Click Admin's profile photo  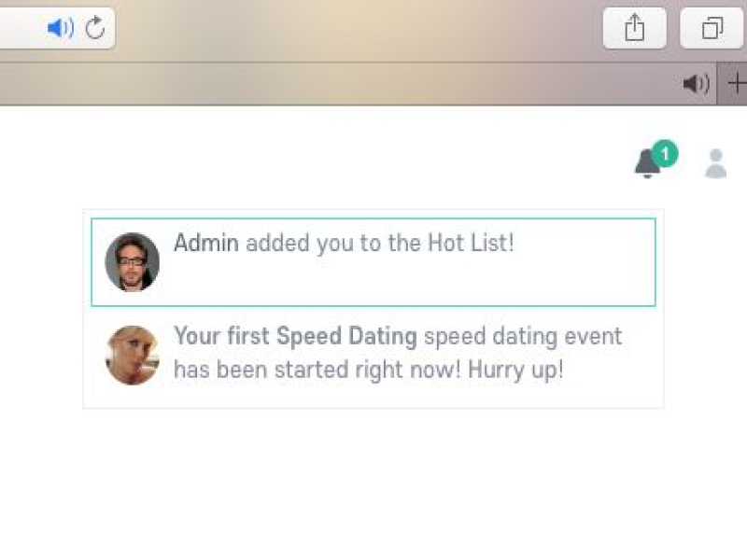tap(132, 262)
